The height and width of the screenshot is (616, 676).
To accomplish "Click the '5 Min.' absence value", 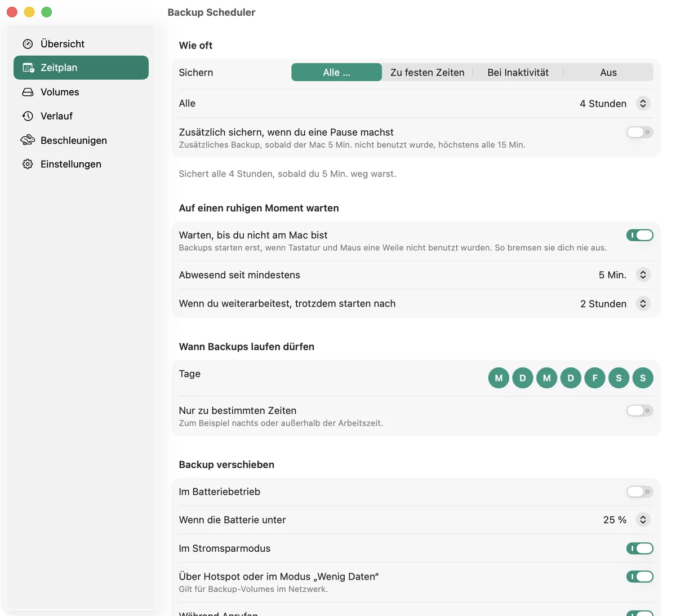I will click(x=612, y=275).
